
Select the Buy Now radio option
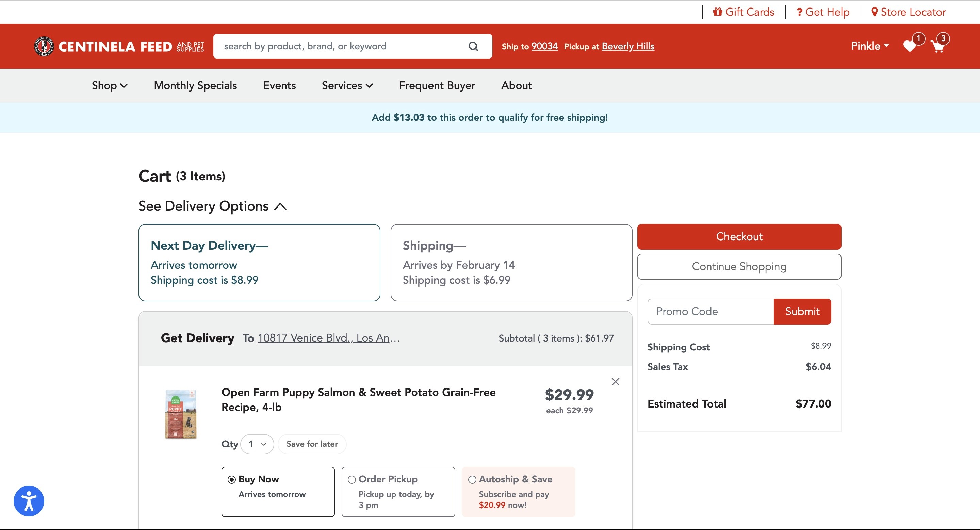click(x=232, y=479)
